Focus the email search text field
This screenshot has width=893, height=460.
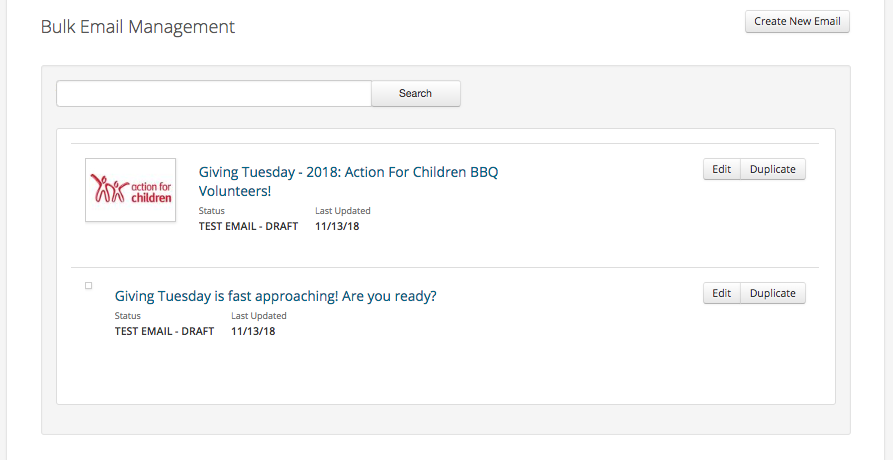pyautogui.click(x=214, y=93)
